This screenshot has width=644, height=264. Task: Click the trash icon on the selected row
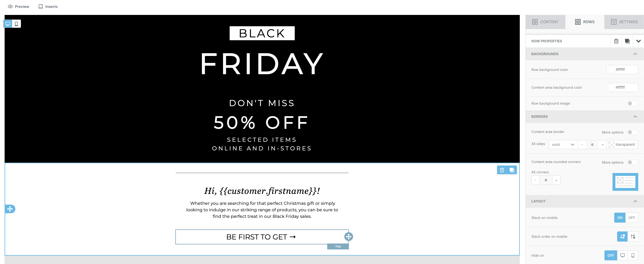coord(502,170)
